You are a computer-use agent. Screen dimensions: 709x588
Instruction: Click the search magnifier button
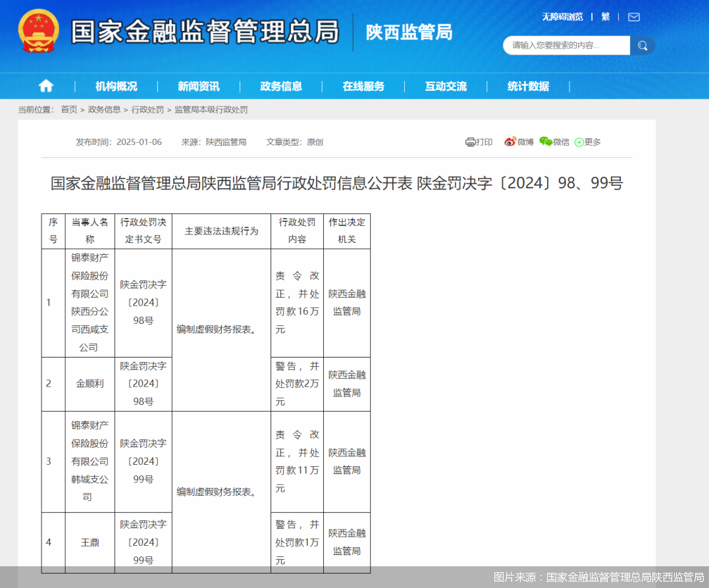pyautogui.click(x=642, y=45)
